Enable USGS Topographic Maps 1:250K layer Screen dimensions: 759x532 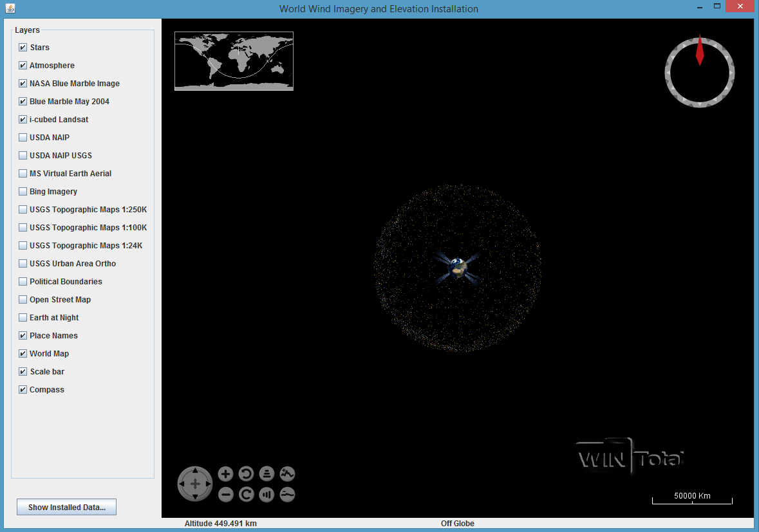point(23,210)
